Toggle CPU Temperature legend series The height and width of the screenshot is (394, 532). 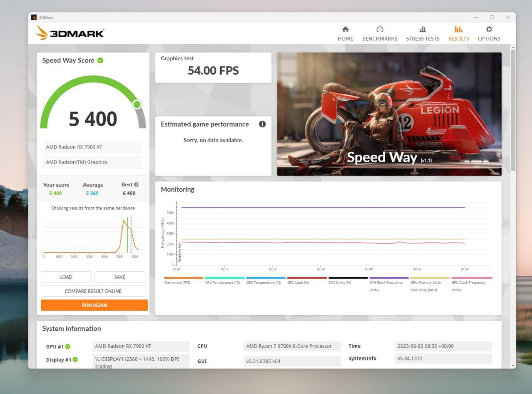pos(225,281)
